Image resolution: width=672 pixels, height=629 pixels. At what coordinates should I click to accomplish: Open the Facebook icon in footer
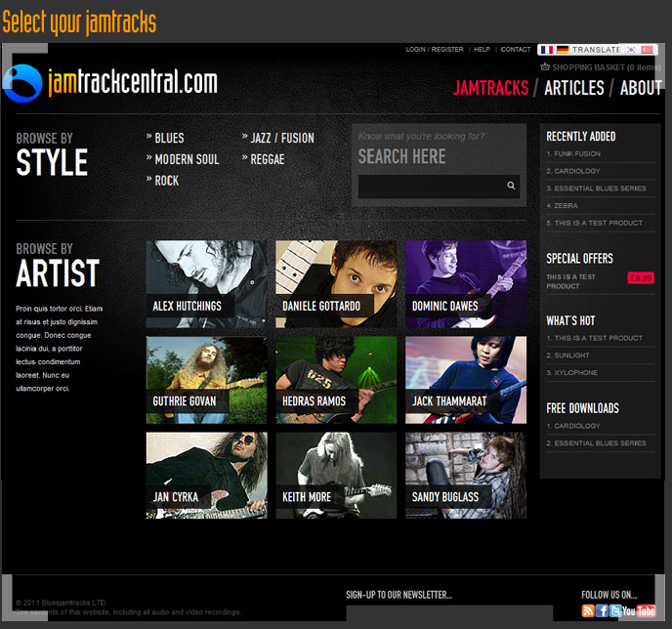(602, 610)
